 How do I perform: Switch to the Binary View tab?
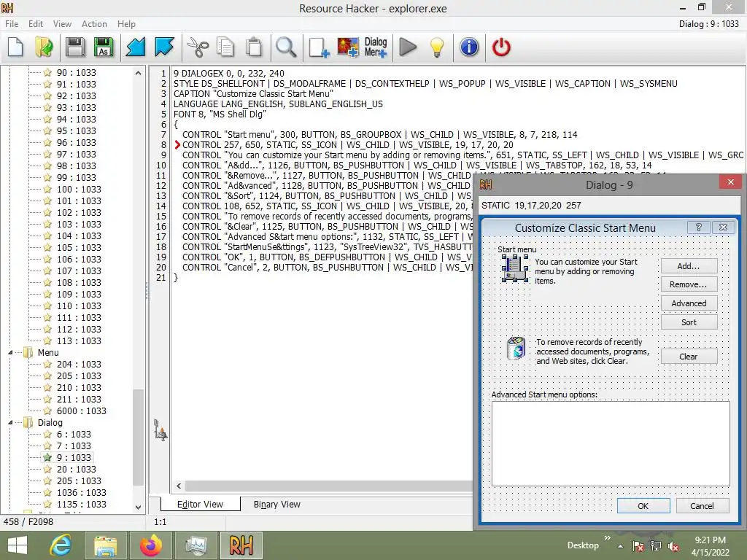click(276, 505)
